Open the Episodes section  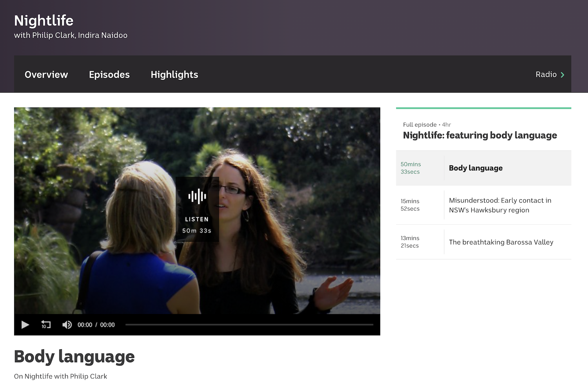point(109,75)
